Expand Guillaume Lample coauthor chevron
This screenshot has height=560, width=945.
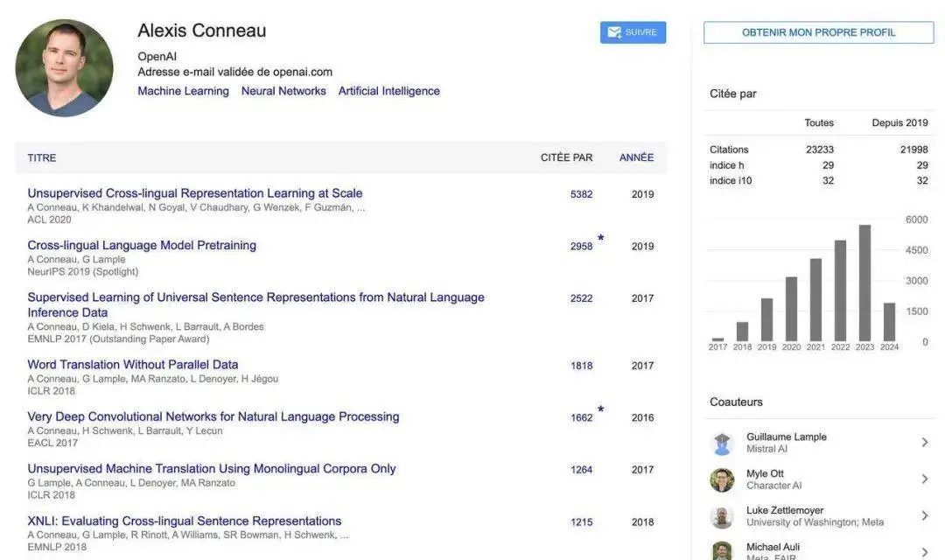pos(924,443)
